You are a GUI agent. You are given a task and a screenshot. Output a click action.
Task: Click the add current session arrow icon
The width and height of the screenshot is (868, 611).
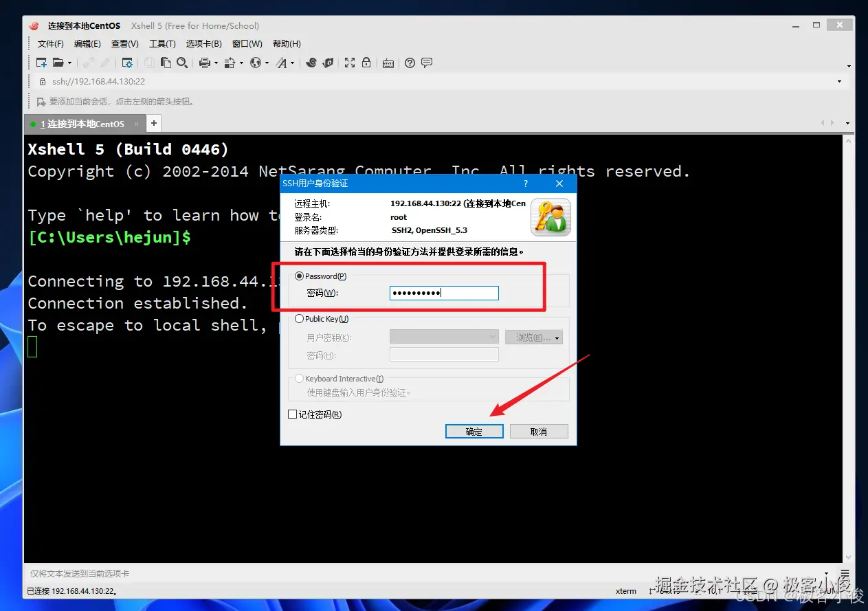pos(41,102)
